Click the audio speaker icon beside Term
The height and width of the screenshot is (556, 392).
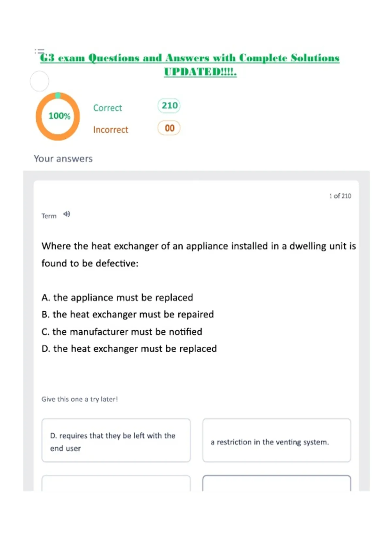tap(67, 214)
